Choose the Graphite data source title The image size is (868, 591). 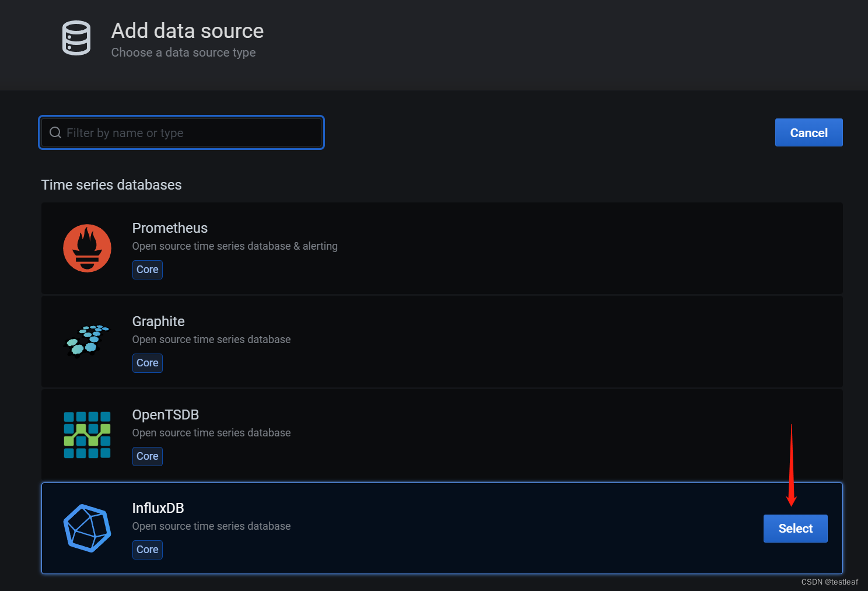[x=158, y=321]
